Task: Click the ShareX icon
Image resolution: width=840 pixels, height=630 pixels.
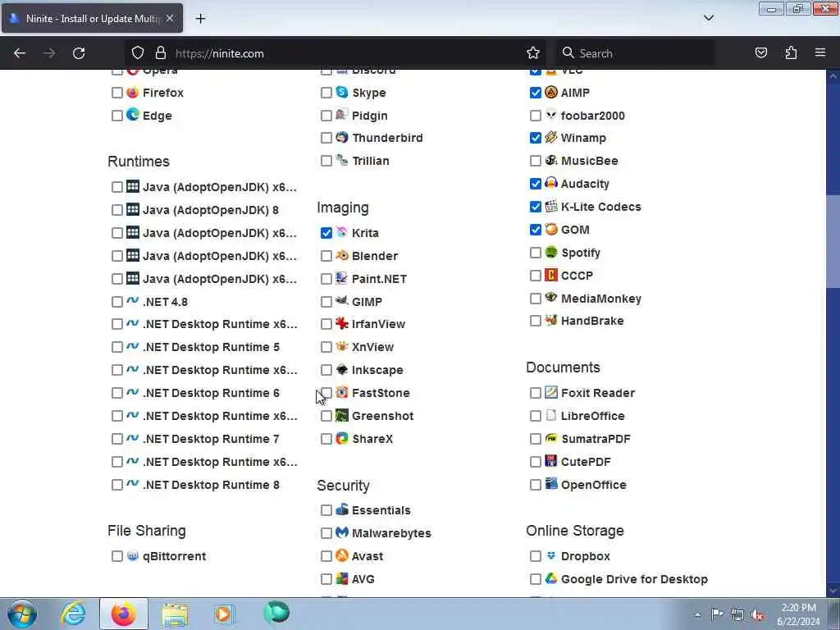Action: (x=342, y=438)
